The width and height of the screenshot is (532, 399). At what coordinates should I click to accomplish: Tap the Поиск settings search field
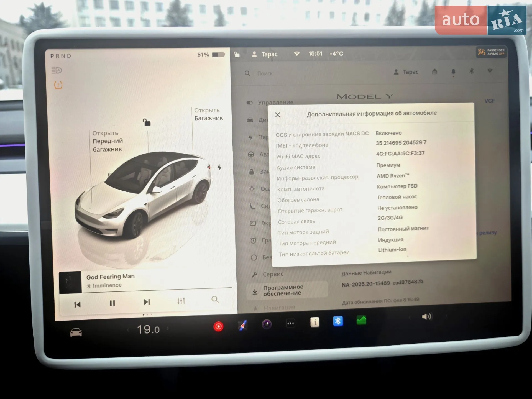pos(265,73)
